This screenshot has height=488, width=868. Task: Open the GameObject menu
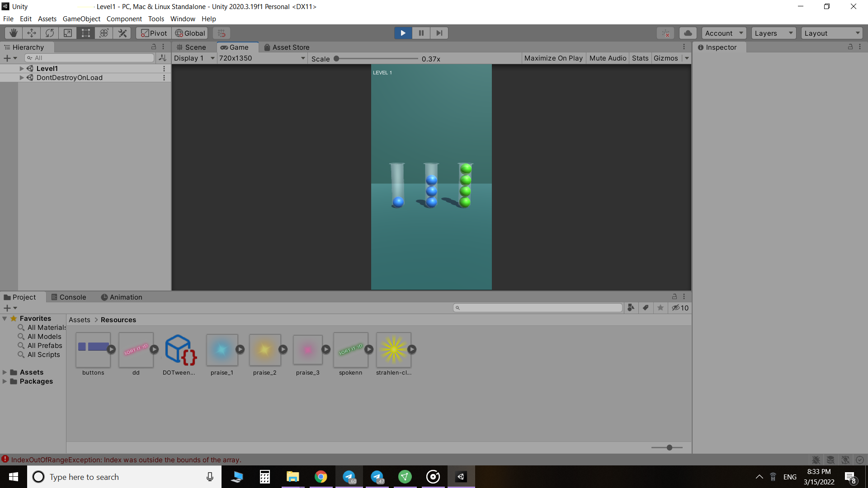click(81, 19)
